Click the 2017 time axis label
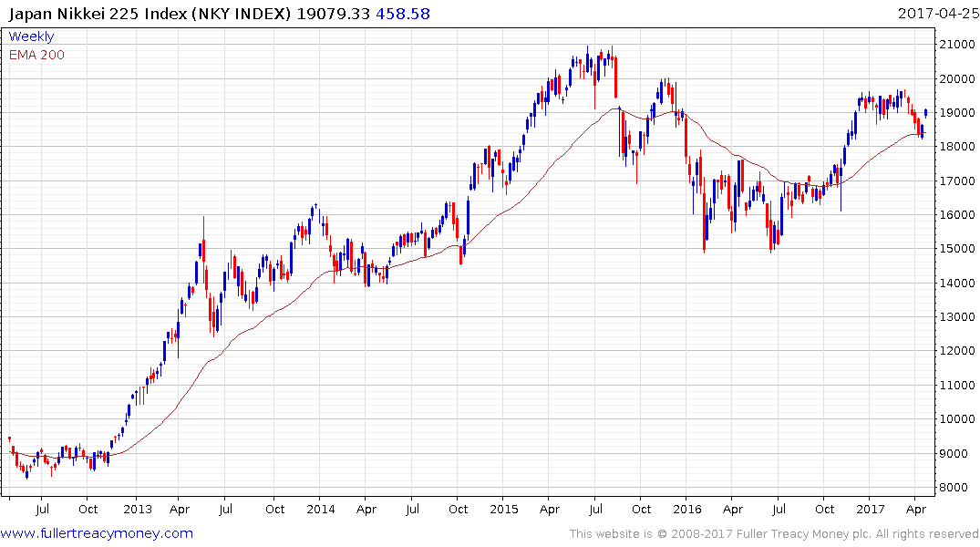 click(x=871, y=509)
